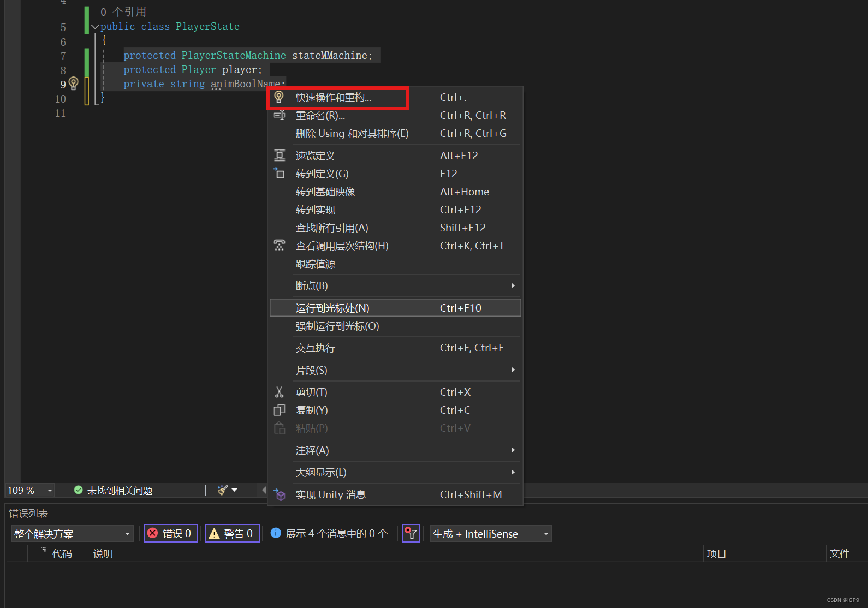
Task: Click the lightbulb quick action on line 9
Action: pyautogui.click(x=74, y=84)
